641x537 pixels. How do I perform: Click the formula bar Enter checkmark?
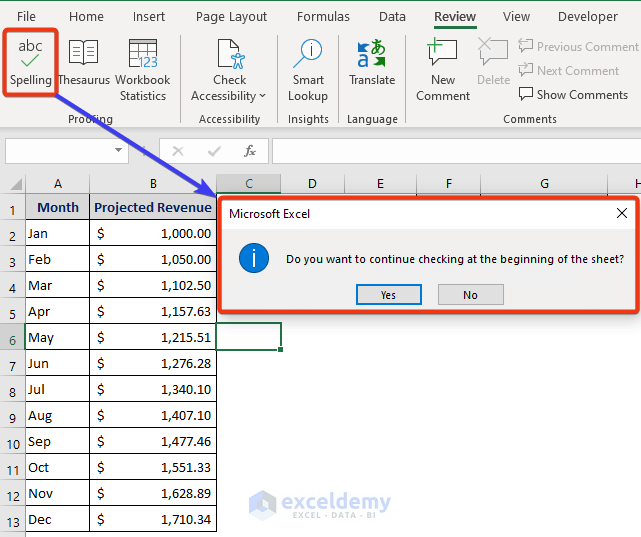(214, 151)
